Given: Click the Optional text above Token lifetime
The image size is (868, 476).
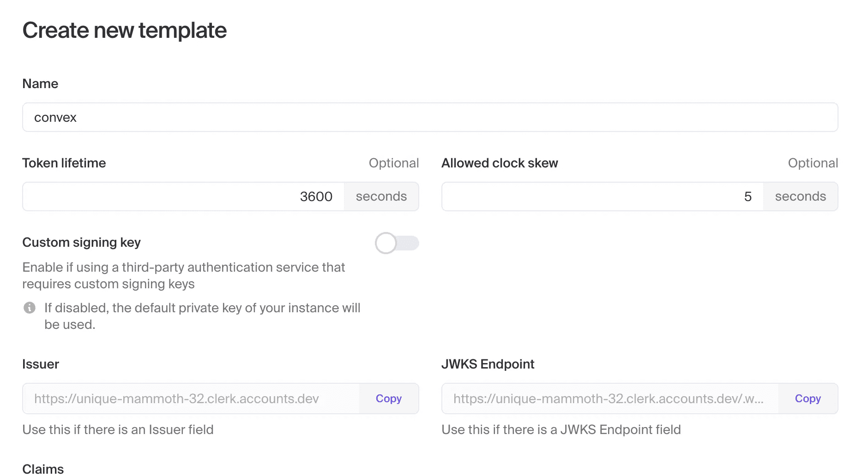Looking at the screenshot, I should [x=393, y=163].
